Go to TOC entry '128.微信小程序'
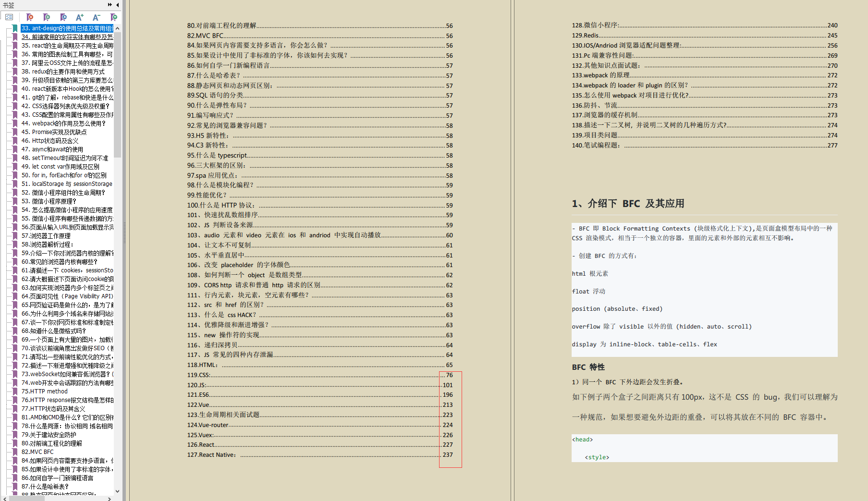Viewport: 868px width, 501px height. coord(705,25)
